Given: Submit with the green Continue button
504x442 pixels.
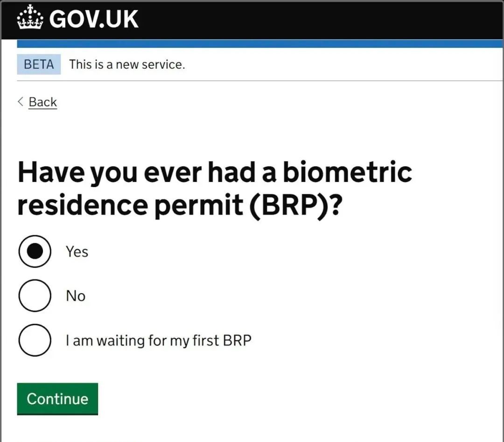Looking at the screenshot, I should click(57, 399).
